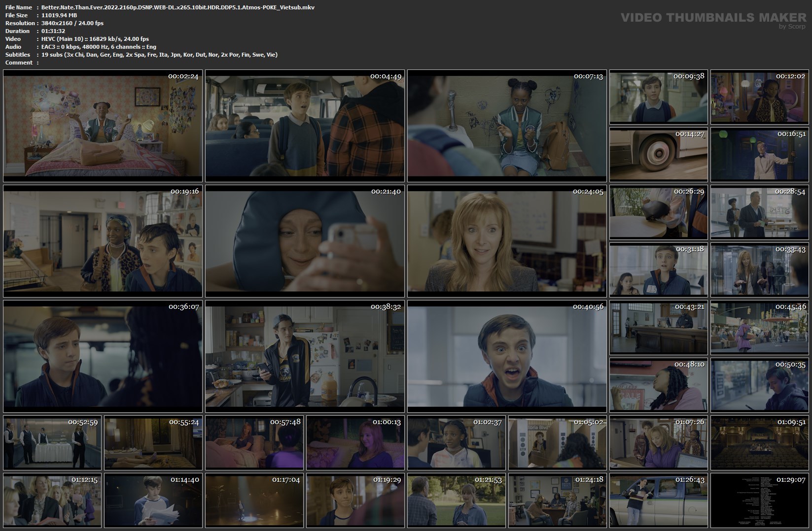Open the thumbnail stamped 00:43:21
This screenshot has width=812, height=531.
[x=659, y=328]
